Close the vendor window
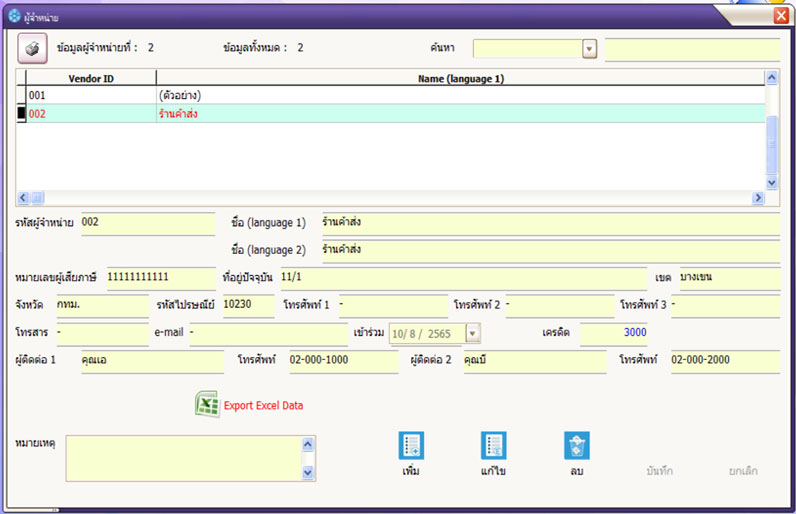Screen dimensions: 796x514 tap(780, 15)
